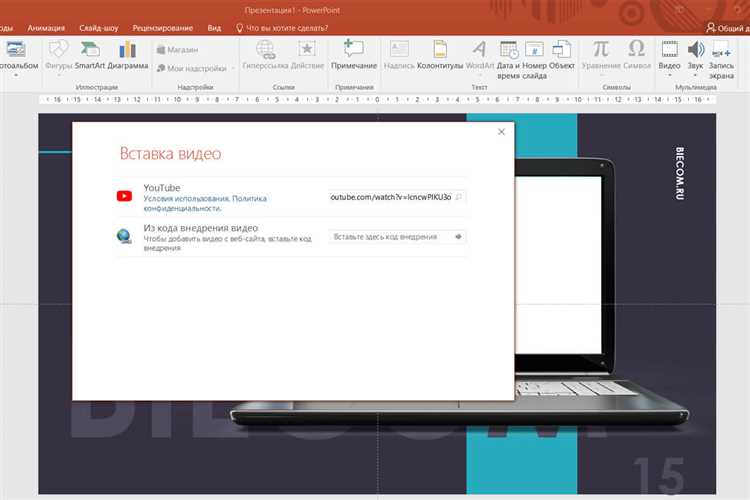Open the Photo Album (Фотоальбом) tool
Screen dimensions: 750x500
click(x=16, y=54)
